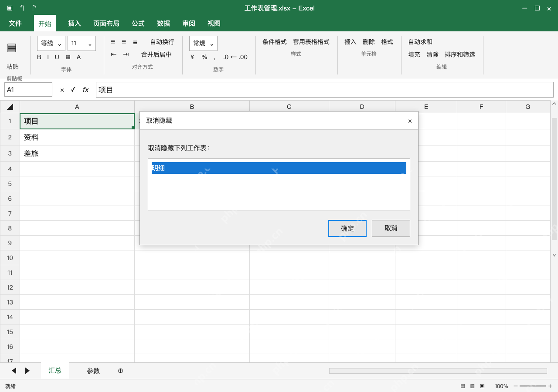Switch to the 插入 ribbon tab
Screen dimensions: 558x392
pyautogui.click(x=75, y=24)
